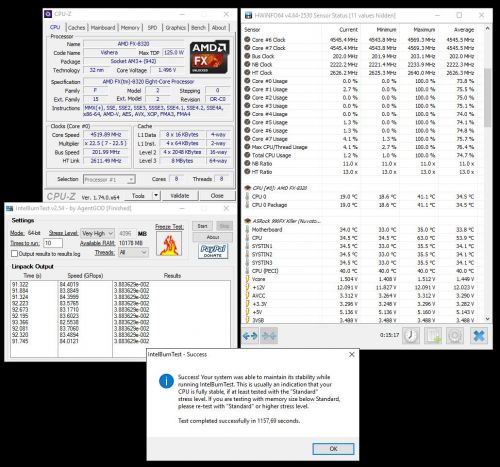
Task: Open the Processor selection dropdown in CPU-Z
Action: pyautogui.click(x=109, y=179)
